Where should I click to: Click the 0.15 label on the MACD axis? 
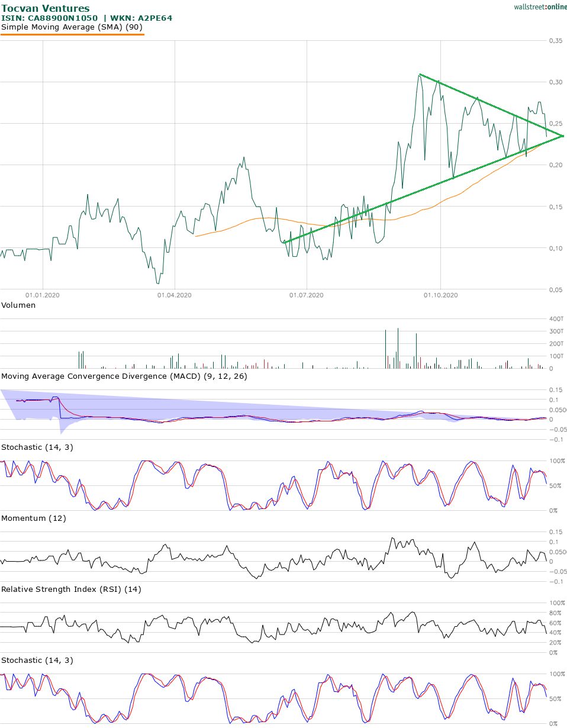[x=555, y=390]
